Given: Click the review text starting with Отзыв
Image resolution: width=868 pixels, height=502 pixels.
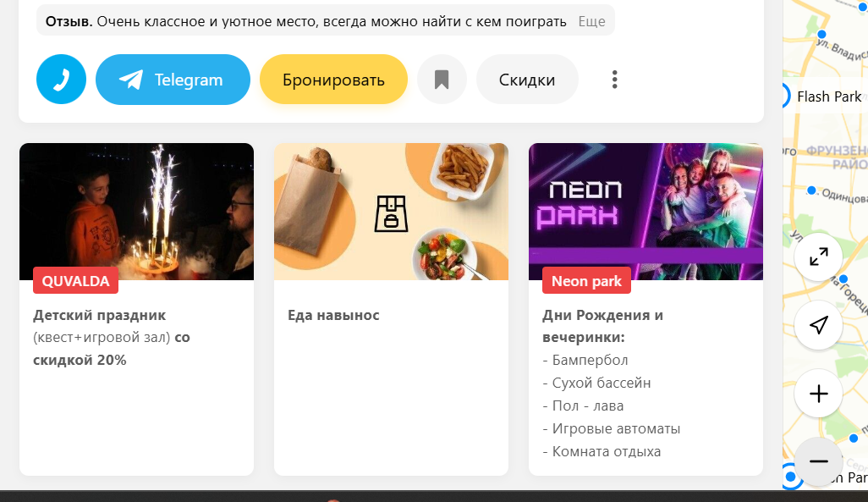Looking at the screenshot, I should pos(306,22).
